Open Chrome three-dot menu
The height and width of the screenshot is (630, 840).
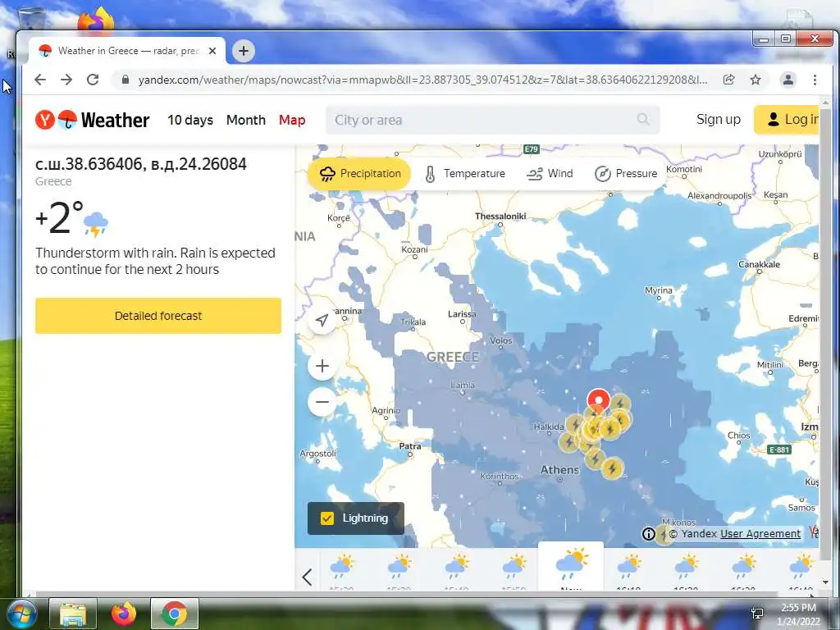pyautogui.click(x=815, y=80)
